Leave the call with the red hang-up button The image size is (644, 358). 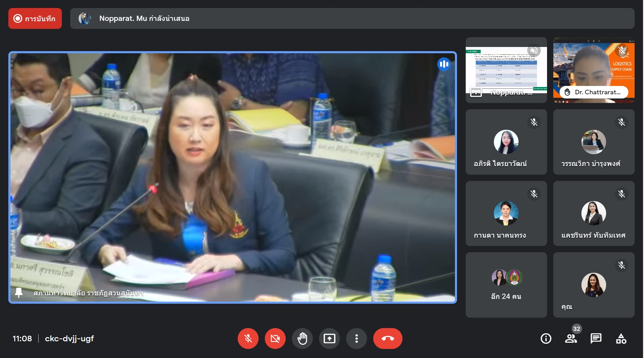pyautogui.click(x=388, y=339)
